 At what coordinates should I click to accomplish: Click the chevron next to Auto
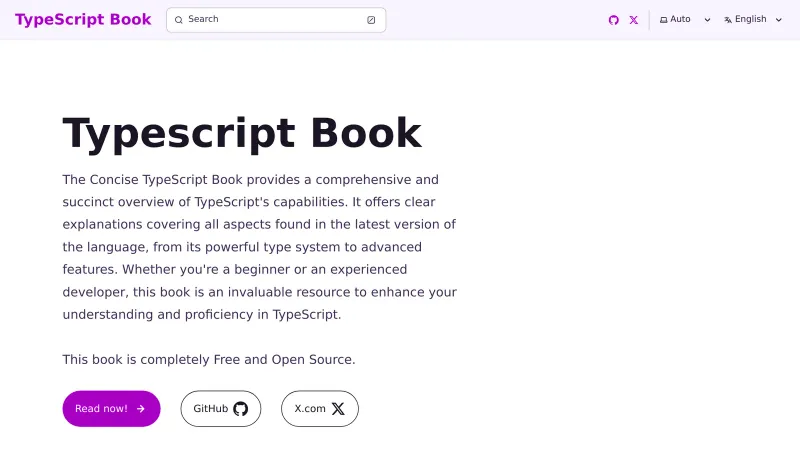[x=708, y=20]
